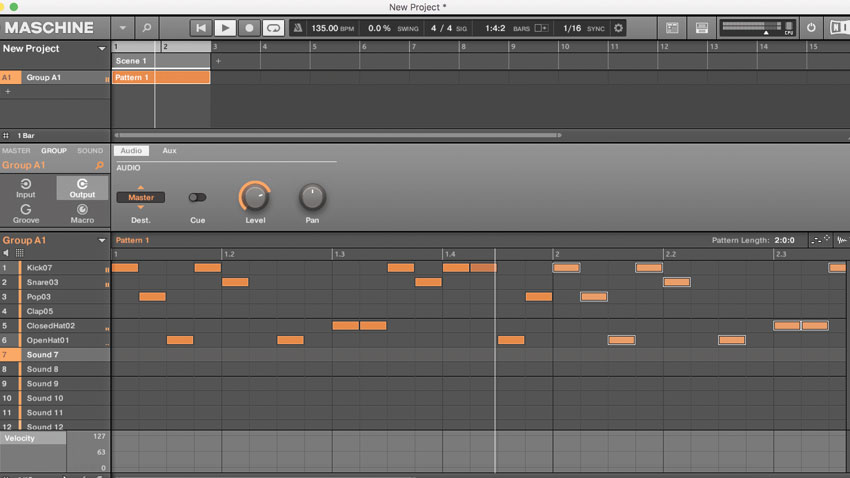850x478 pixels.
Task: Open the Groove channel properties
Action: [x=25, y=214]
